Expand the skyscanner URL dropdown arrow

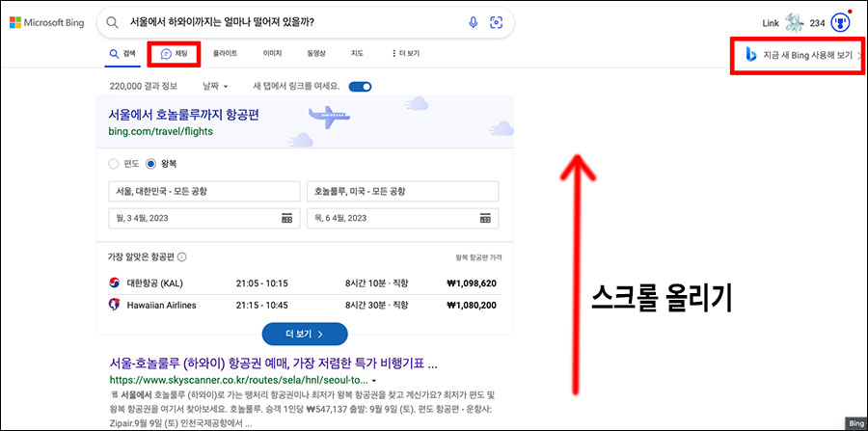[x=374, y=381]
